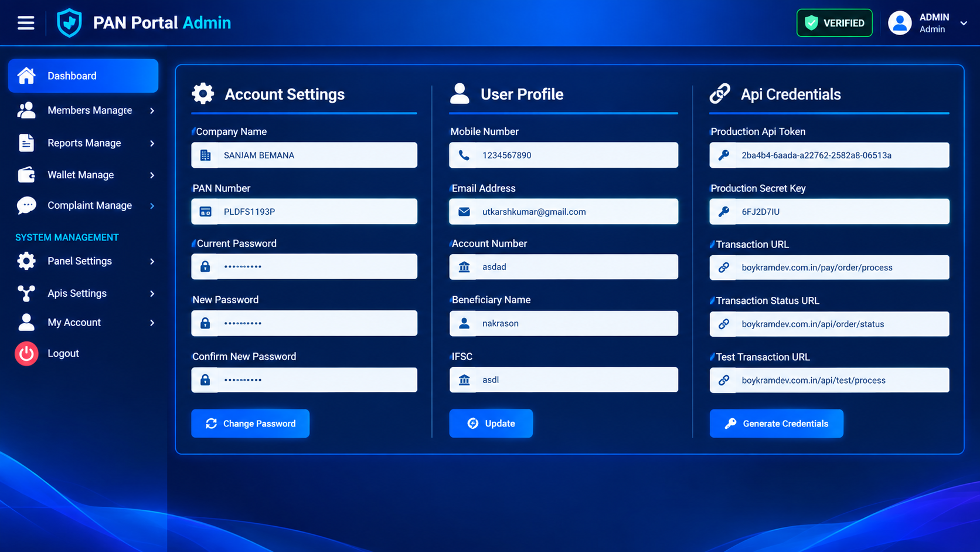Image resolution: width=980 pixels, height=552 pixels.
Task: Click the lock icon in Current Password field
Action: (x=205, y=266)
